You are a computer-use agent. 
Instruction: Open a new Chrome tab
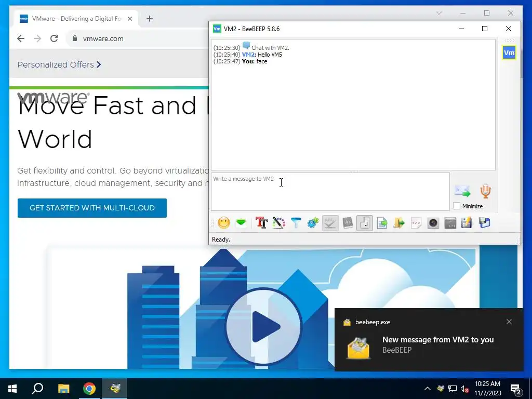[x=150, y=19]
